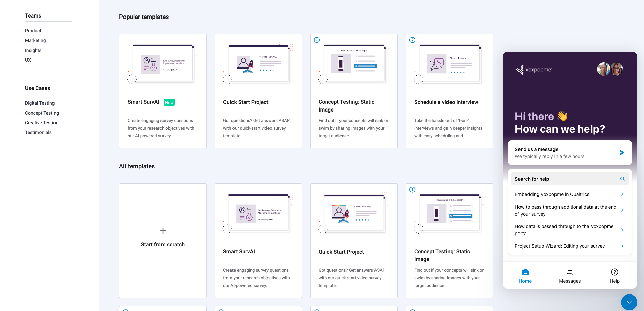Click the plus icon in Start from scratch
Viewport: 644px width, 311px height.
coord(163,231)
